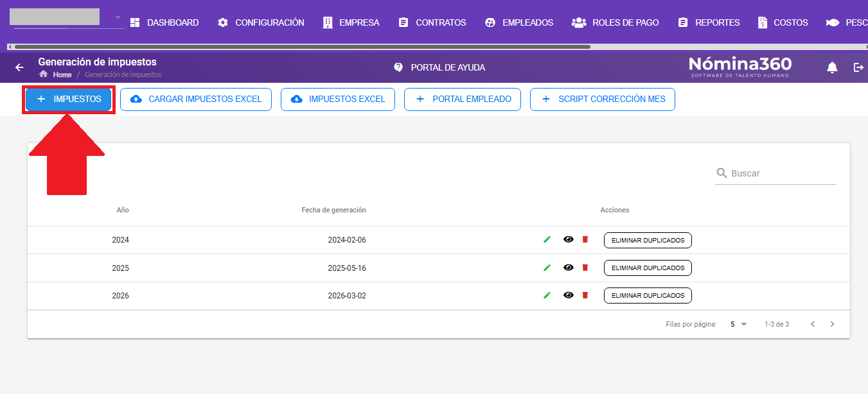Click the Año column header
868x394 pixels.
123,210
